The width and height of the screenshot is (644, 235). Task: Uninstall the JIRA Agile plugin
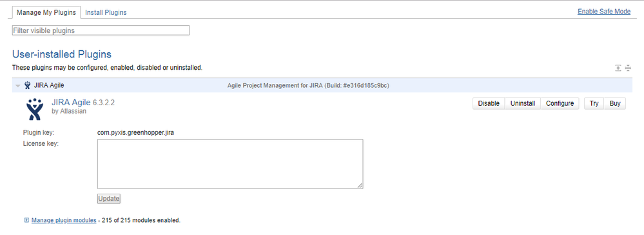tap(522, 103)
